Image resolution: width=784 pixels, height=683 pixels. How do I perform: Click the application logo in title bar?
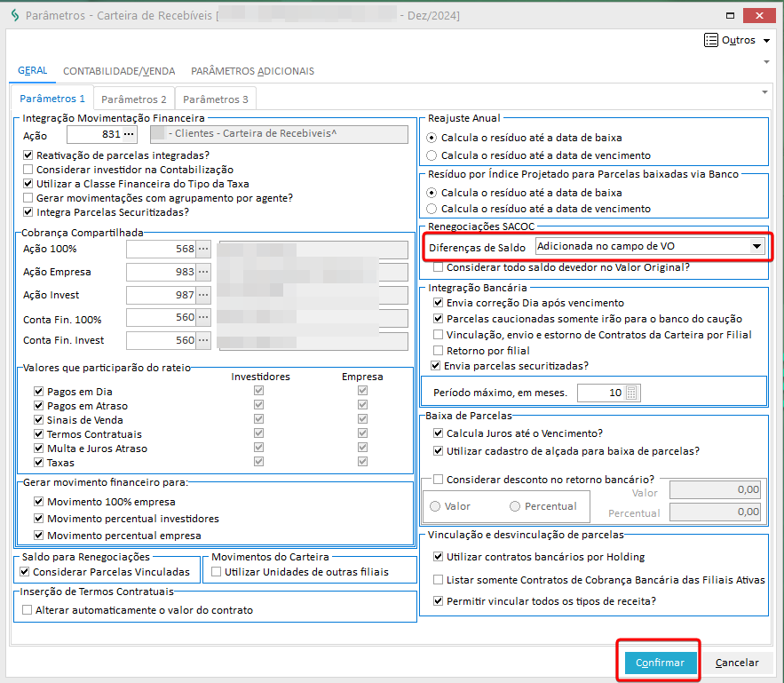(x=15, y=15)
